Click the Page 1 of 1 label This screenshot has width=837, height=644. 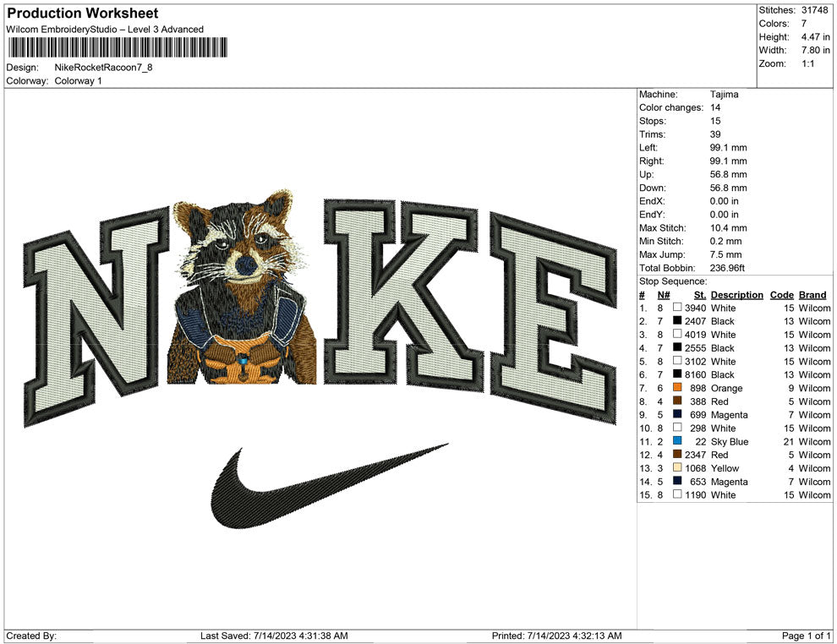pos(806,636)
